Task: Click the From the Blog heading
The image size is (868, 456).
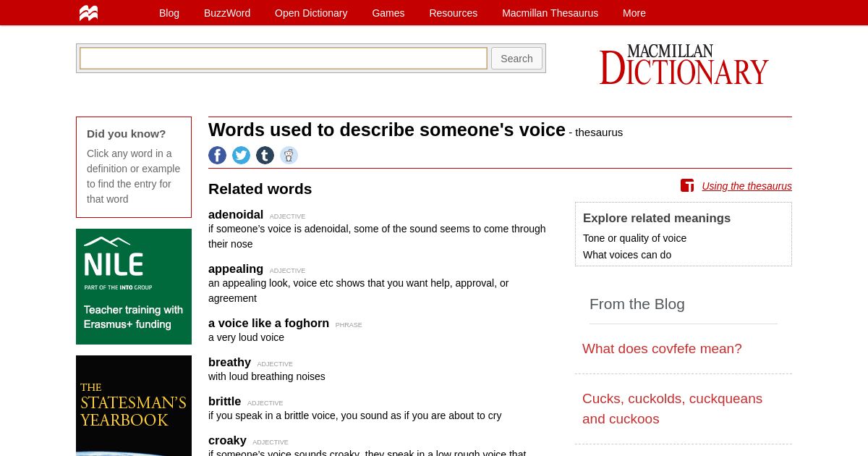Action: [637, 304]
